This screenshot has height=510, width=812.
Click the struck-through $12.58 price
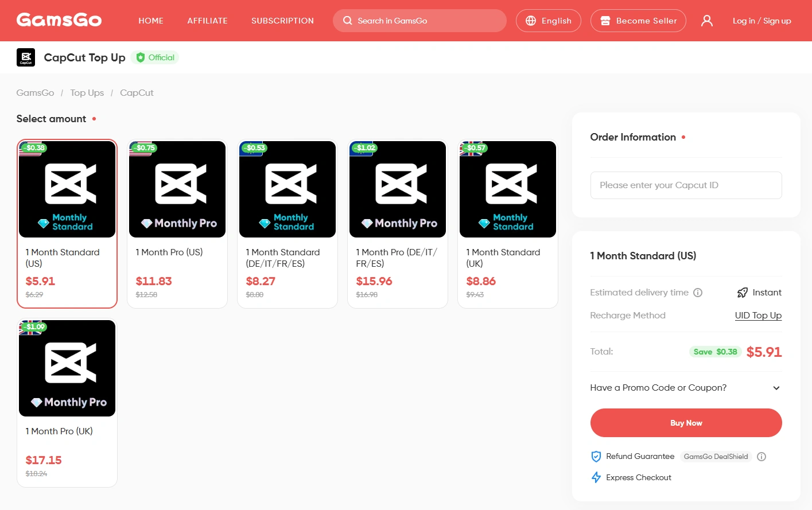point(146,295)
